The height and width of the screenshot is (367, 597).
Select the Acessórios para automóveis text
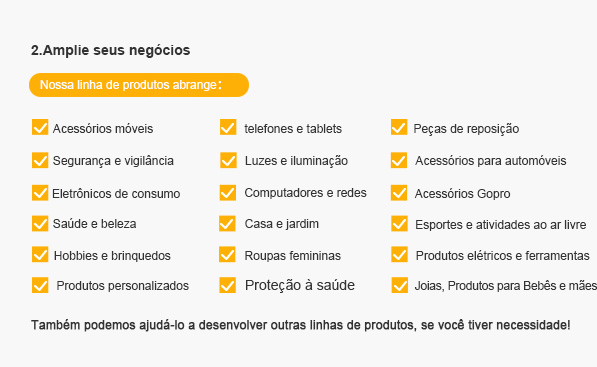[x=490, y=161]
